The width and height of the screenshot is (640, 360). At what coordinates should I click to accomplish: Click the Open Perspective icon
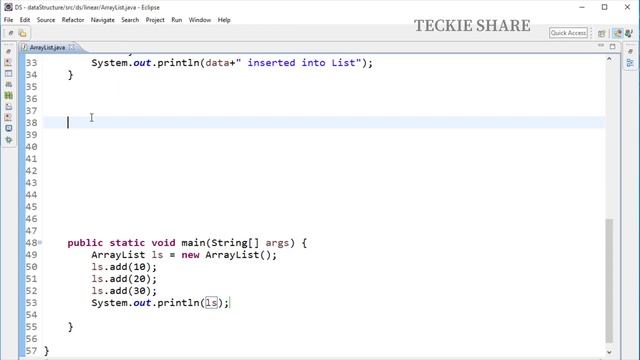point(602,33)
